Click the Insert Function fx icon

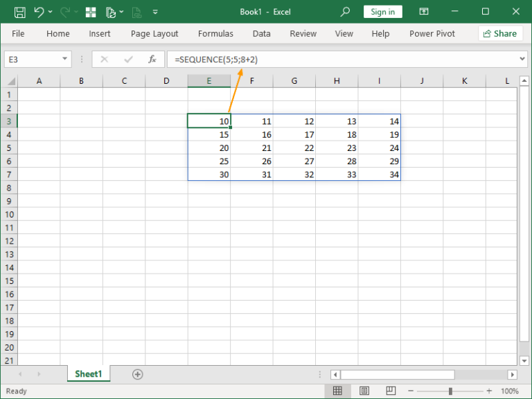click(152, 60)
